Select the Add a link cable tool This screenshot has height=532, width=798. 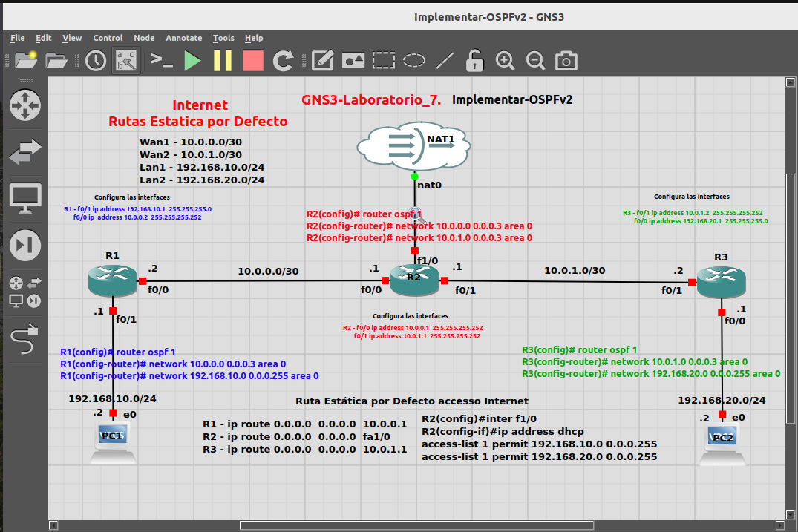click(x=25, y=338)
